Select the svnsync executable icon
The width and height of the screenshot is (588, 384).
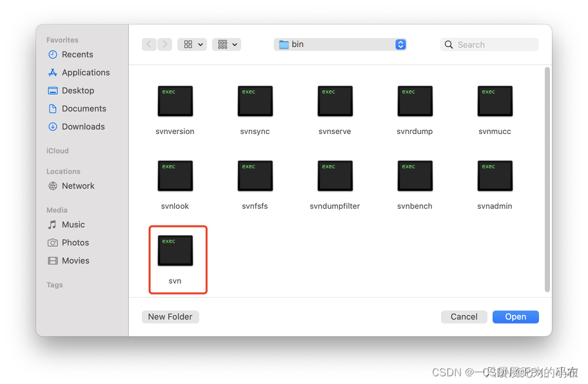[x=255, y=101]
